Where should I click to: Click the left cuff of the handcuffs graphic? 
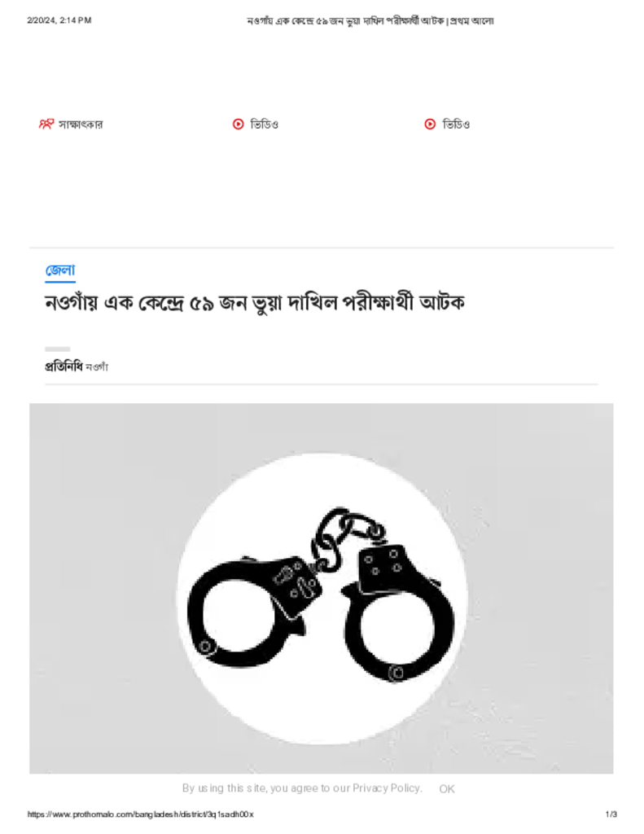[239, 612]
